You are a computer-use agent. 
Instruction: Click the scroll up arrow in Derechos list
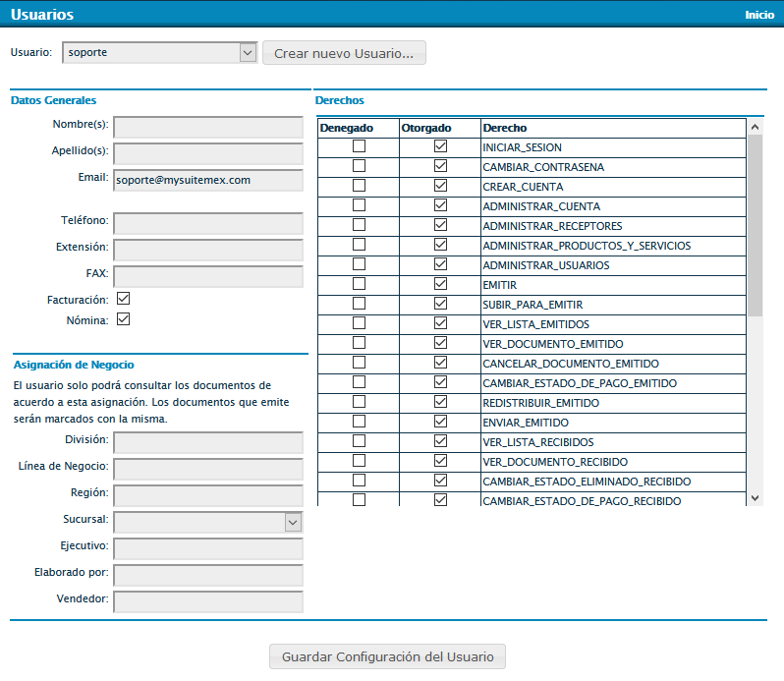point(755,128)
